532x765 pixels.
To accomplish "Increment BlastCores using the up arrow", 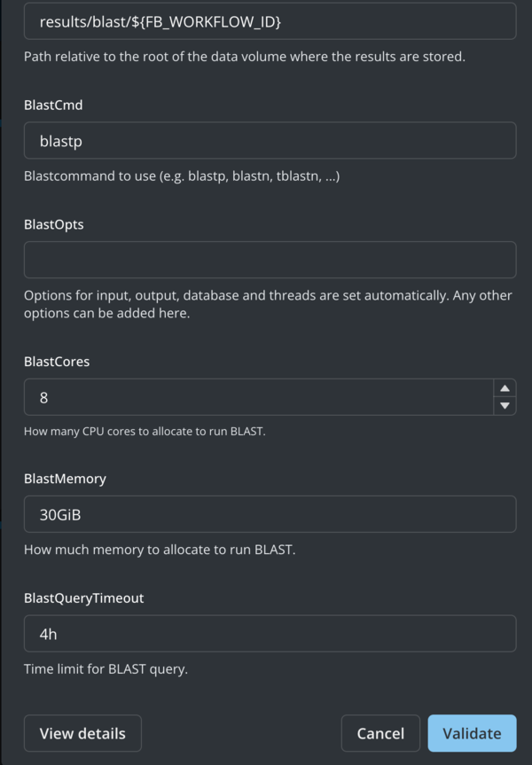I will click(504, 387).
